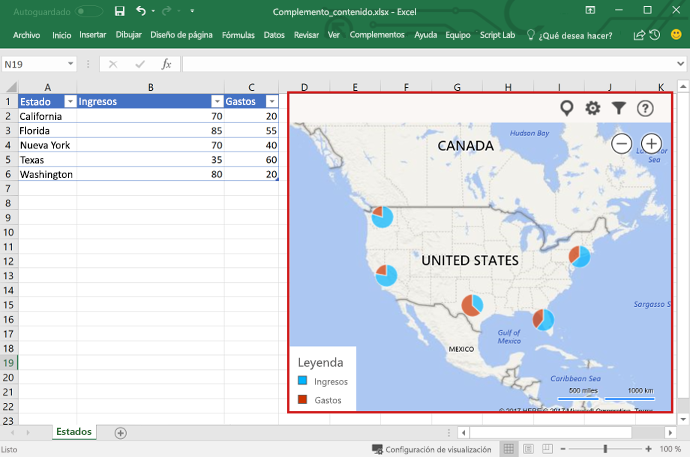Open the Ver tab
The width and height of the screenshot is (690, 457).
(x=334, y=35)
